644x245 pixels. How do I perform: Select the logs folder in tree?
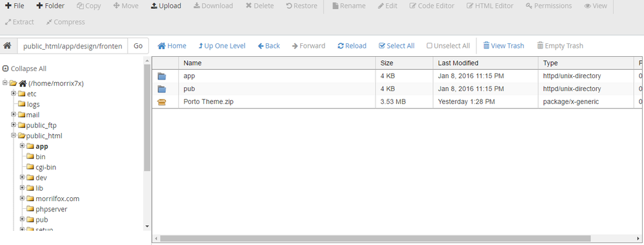click(x=33, y=104)
